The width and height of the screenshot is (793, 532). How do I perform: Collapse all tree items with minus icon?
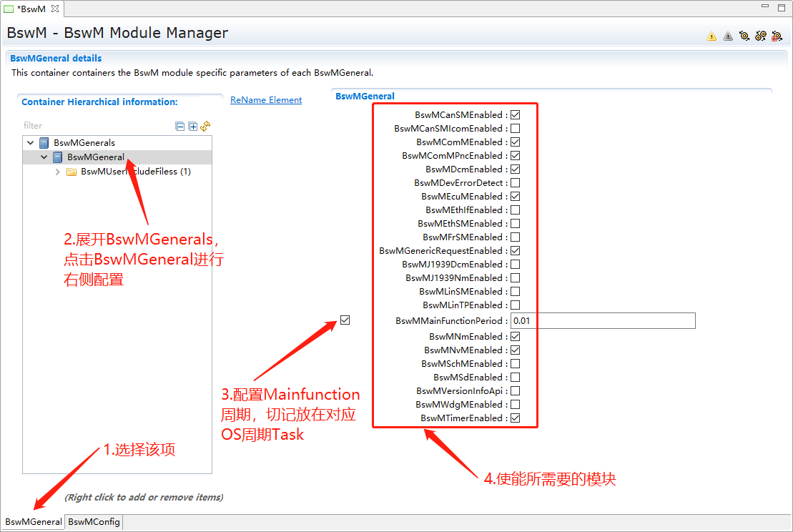[180, 127]
